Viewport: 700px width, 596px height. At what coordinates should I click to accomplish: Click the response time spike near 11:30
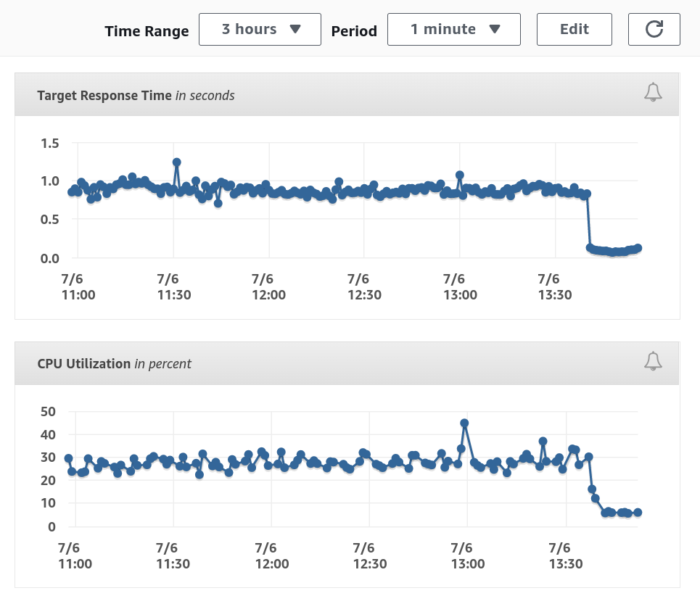[x=176, y=162]
